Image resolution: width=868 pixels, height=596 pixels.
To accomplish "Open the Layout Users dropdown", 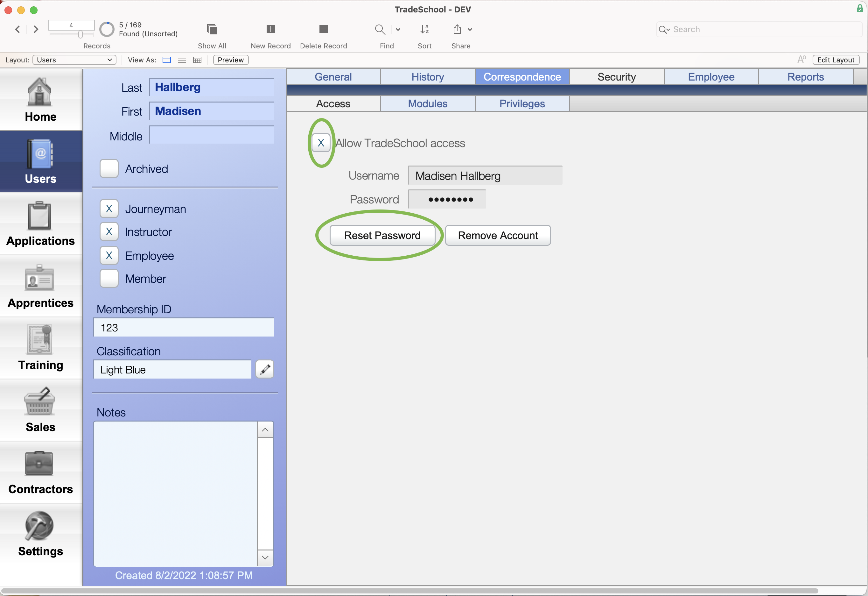I will (74, 60).
